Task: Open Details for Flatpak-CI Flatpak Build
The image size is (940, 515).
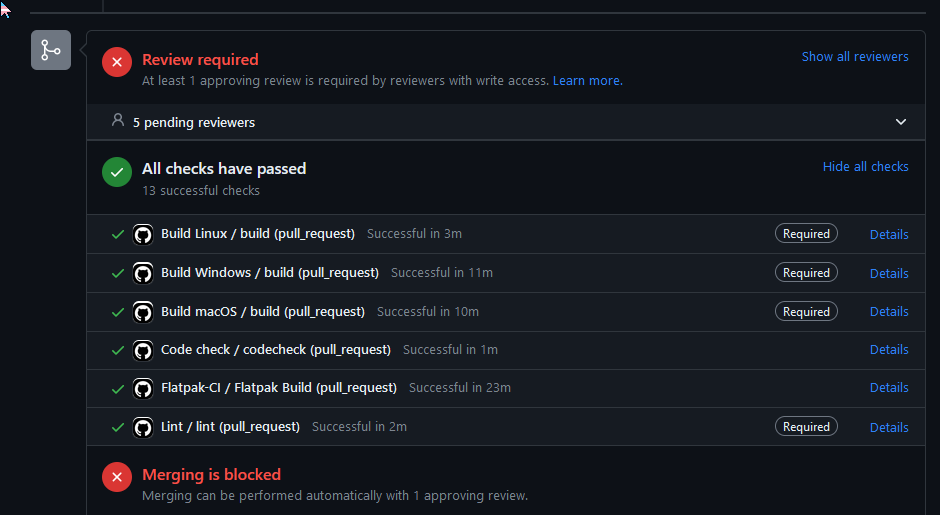Action: pyautogui.click(x=889, y=388)
